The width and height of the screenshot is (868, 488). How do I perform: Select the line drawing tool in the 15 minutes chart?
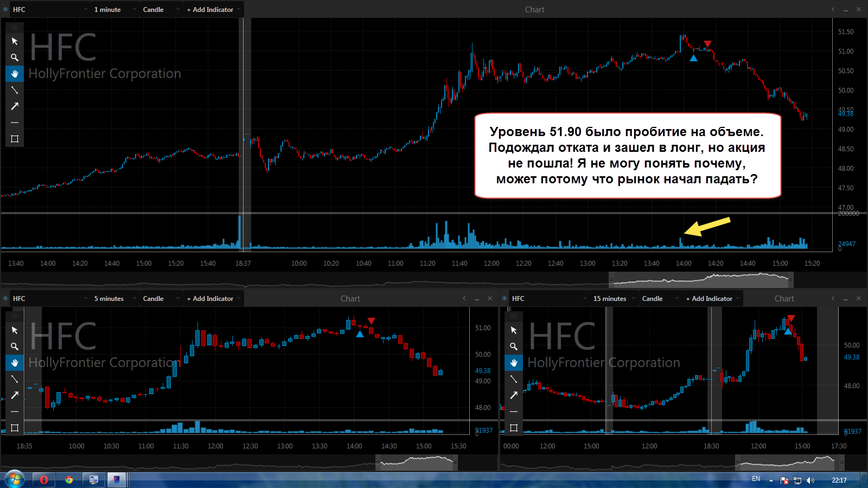click(x=514, y=379)
